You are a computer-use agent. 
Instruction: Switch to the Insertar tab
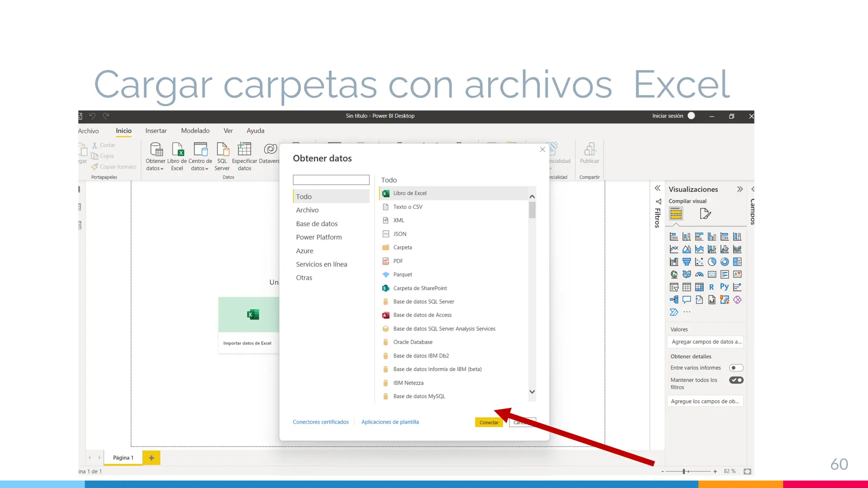(x=156, y=131)
